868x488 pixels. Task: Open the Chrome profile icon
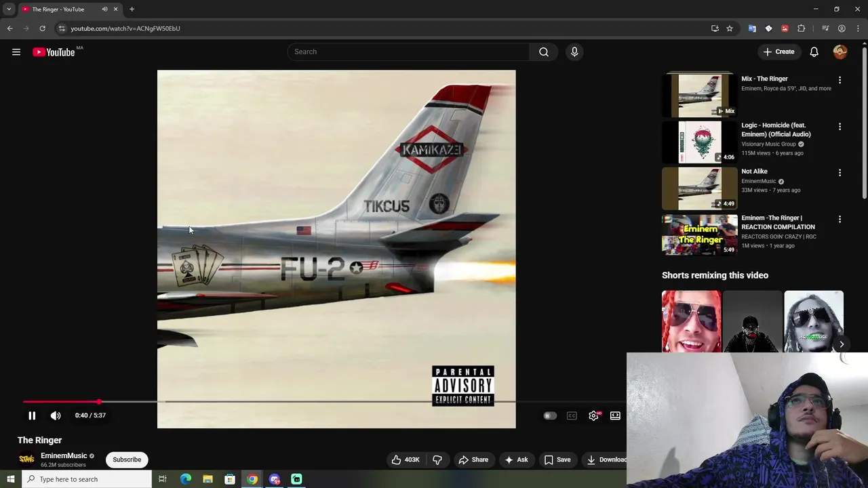tap(842, 28)
